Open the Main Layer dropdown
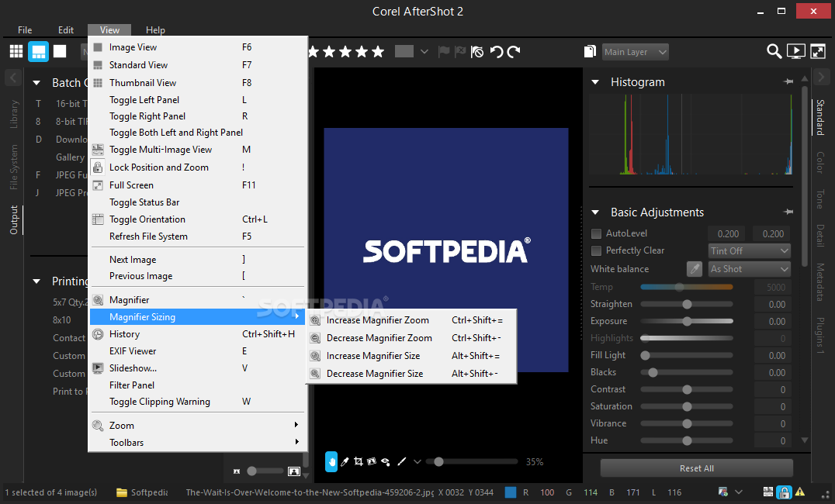This screenshot has width=835, height=504. [x=635, y=52]
